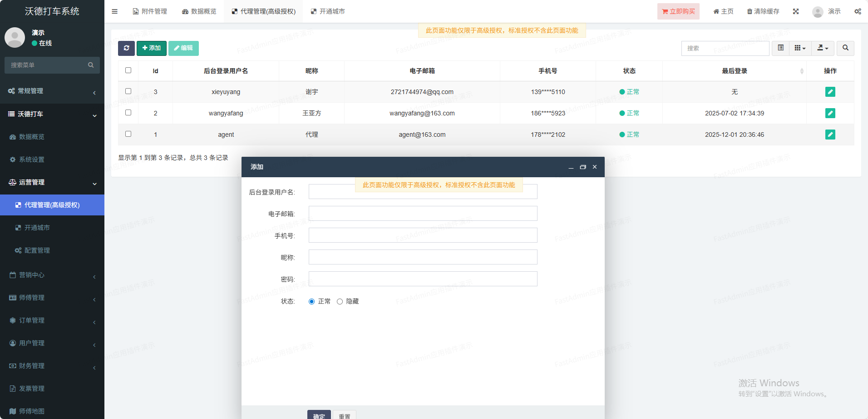Open the export data dropdown
The width and height of the screenshot is (868, 419).
(823, 48)
